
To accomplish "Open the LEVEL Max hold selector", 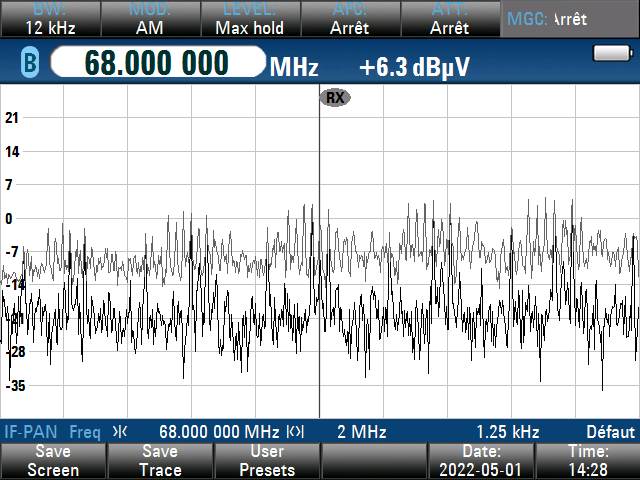I will pyautogui.click(x=249, y=19).
